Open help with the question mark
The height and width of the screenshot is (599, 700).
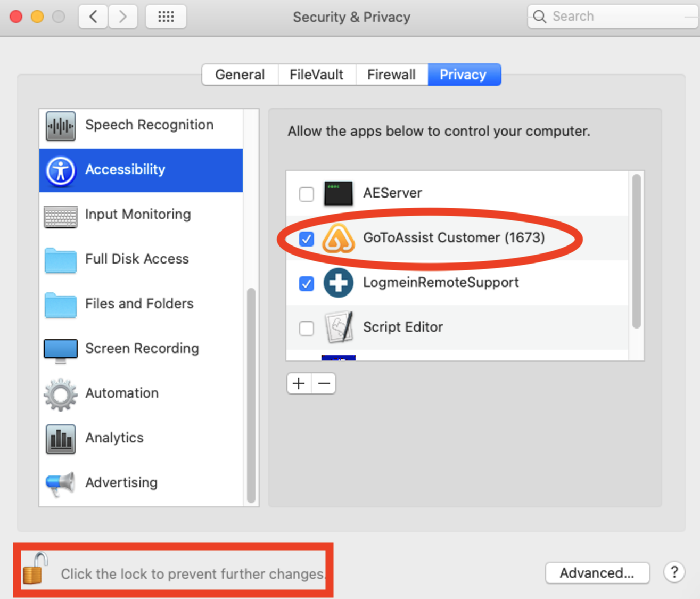[x=674, y=572]
